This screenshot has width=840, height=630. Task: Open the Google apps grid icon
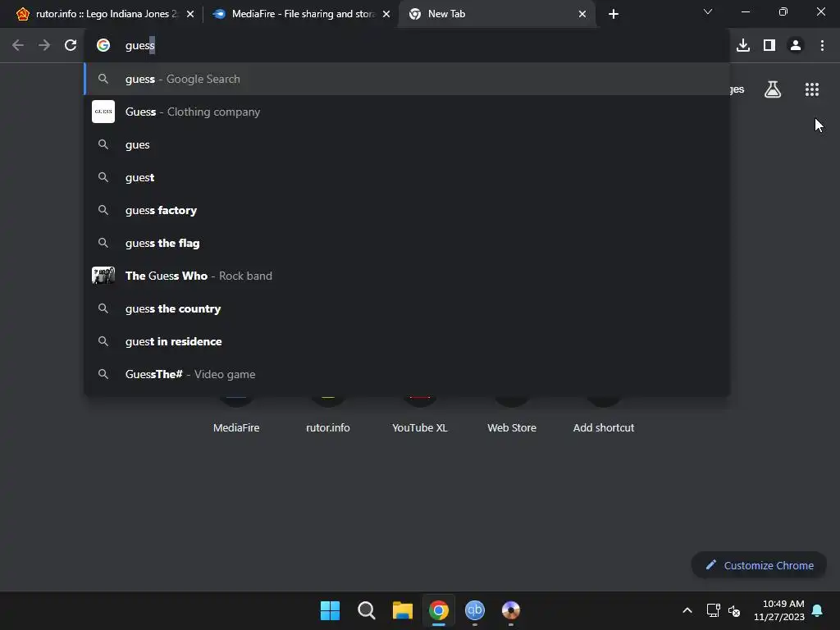click(812, 89)
